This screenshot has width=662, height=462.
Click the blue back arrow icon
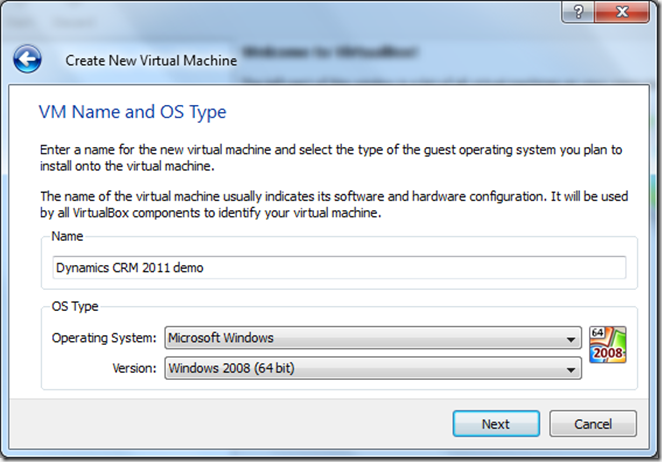28,58
